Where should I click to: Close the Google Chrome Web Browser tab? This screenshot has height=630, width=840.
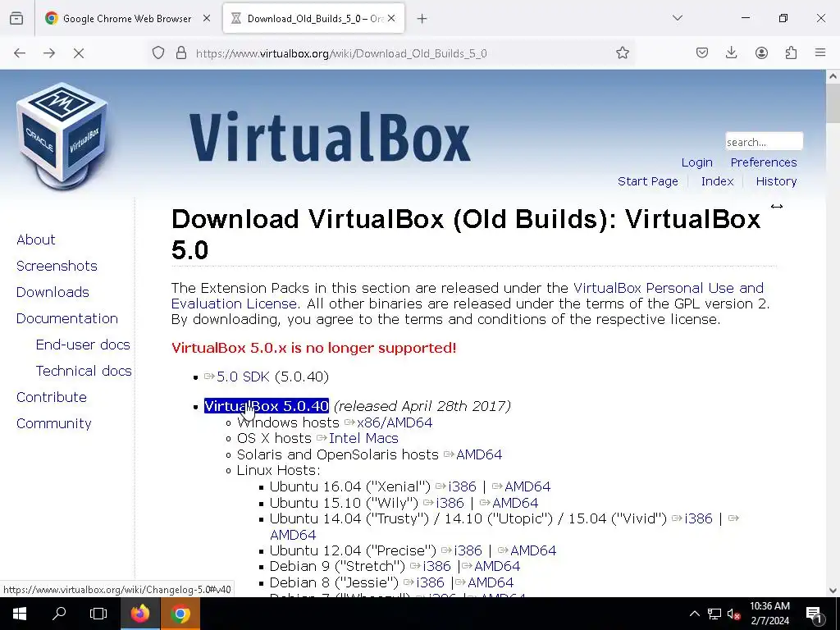pyautogui.click(x=207, y=18)
